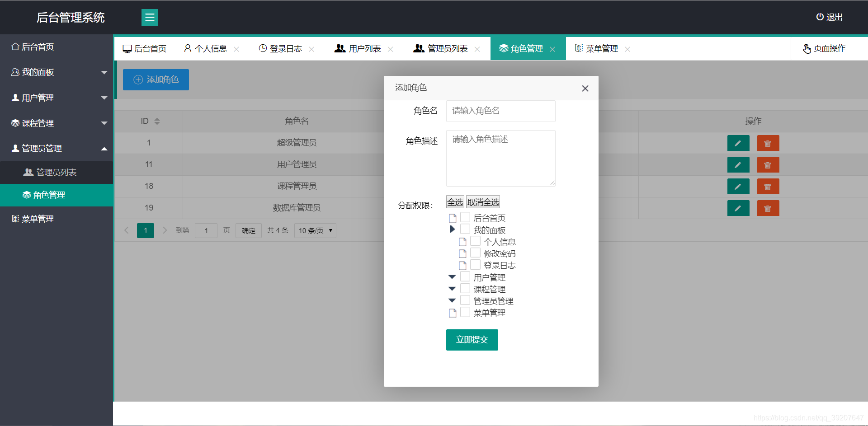
Task: Click the edit pencil for row ID 11
Action: pos(738,165)
